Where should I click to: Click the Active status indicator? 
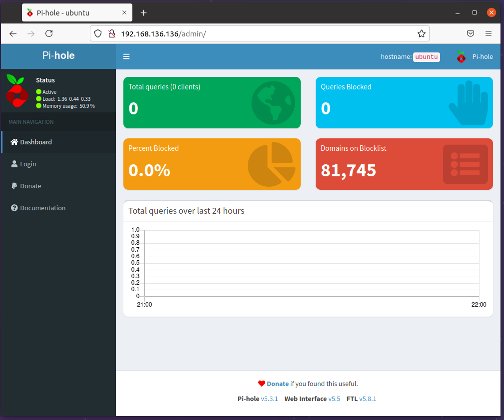click(46, 92)
